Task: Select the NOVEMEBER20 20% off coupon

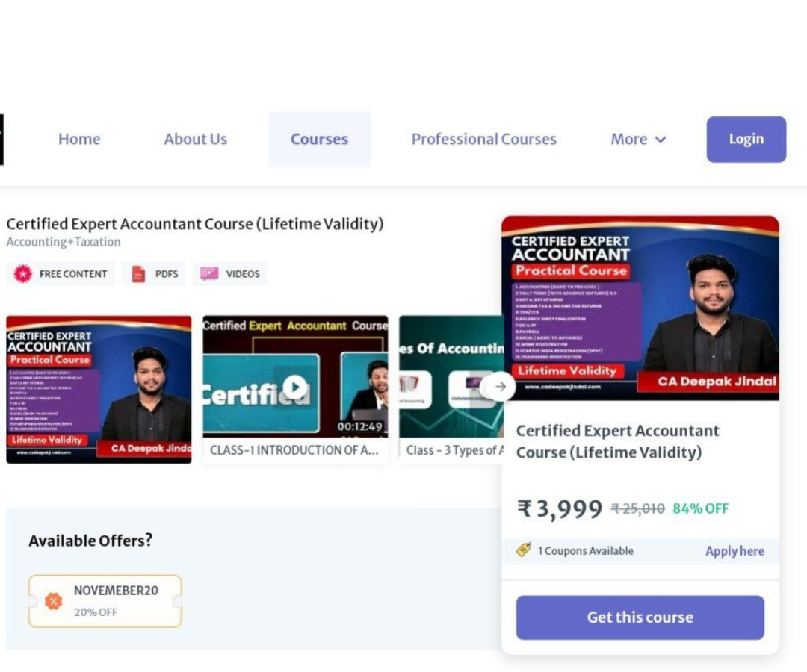Action: pos(105,600)
